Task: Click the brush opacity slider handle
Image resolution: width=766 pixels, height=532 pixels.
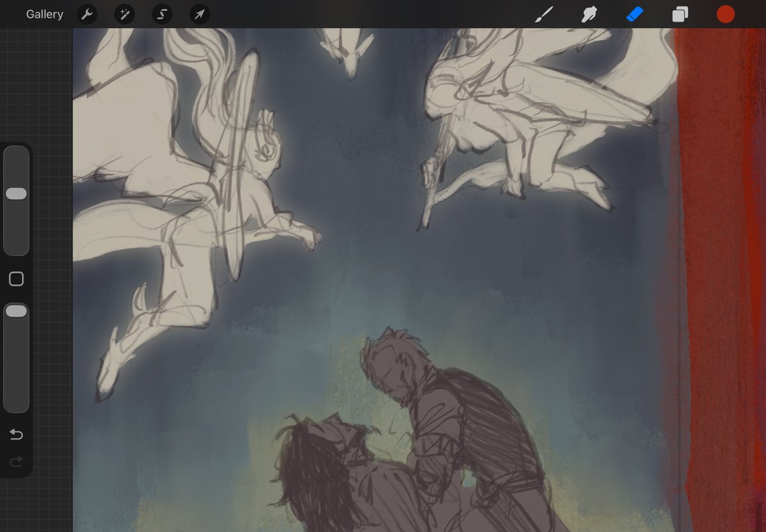Action: click(x=17, y=311)
